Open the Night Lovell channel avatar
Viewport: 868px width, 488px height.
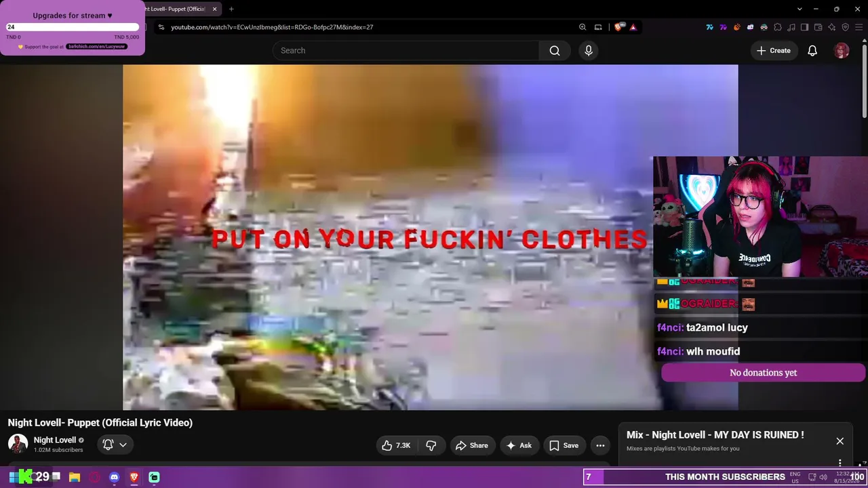click(x=18, y=444)
